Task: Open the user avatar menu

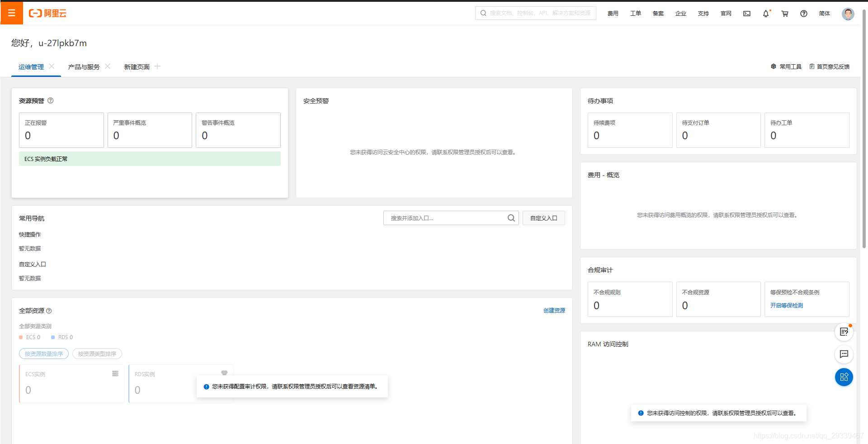Action: click(x=848, y=14)
